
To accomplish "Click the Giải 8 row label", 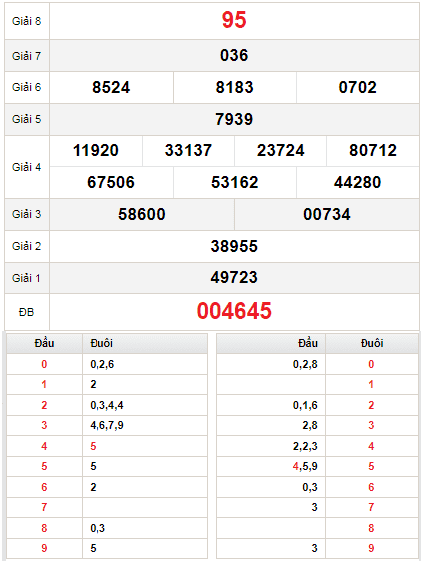I will tap(26, 21).
